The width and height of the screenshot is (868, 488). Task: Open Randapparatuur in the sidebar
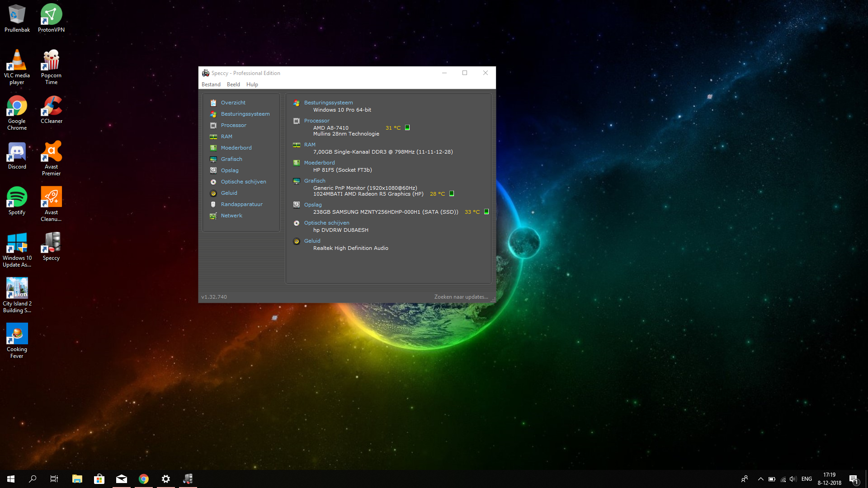(x=241, y=204)
